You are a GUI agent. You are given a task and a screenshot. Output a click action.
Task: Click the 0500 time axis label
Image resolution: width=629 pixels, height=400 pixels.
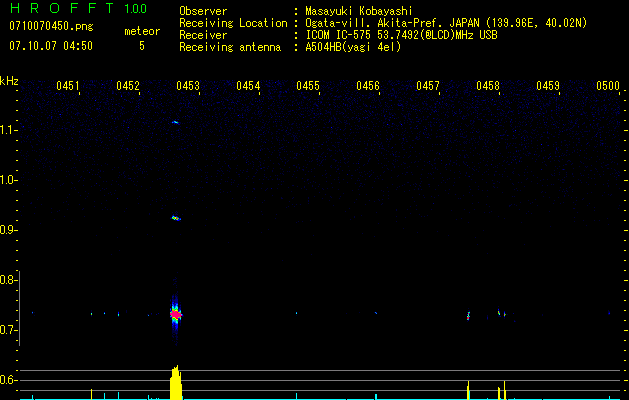[608, 86]
